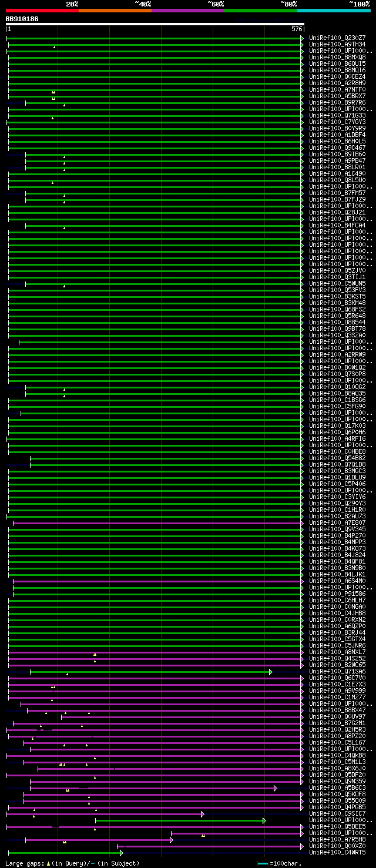The width and height of the screenshot is (376, 868).
Task: Select the label UniRef100_C9SIC7
Action: pyautogui.click(x=337, y=813)
